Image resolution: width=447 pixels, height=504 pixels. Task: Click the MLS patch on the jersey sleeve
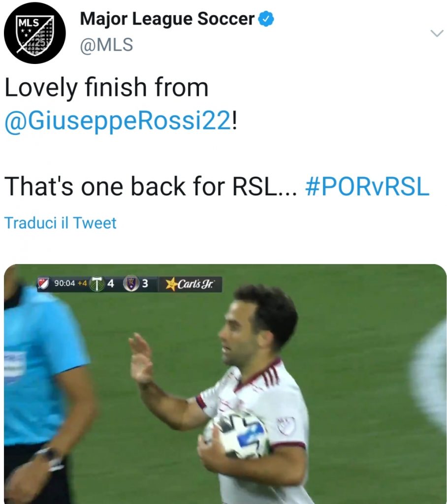point(286,426)
